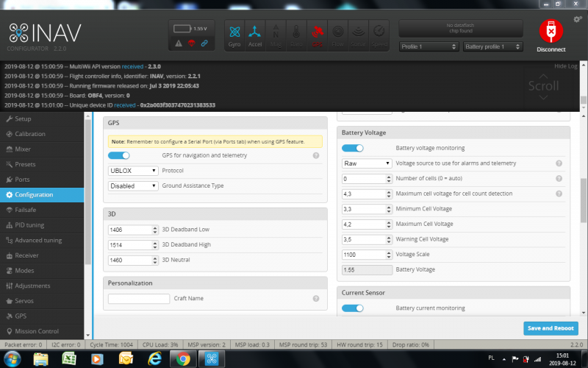Open the Failsafe tab in sidebar
Image resolution: width=588 pixels, height=368 pixels.
(26, 210)
